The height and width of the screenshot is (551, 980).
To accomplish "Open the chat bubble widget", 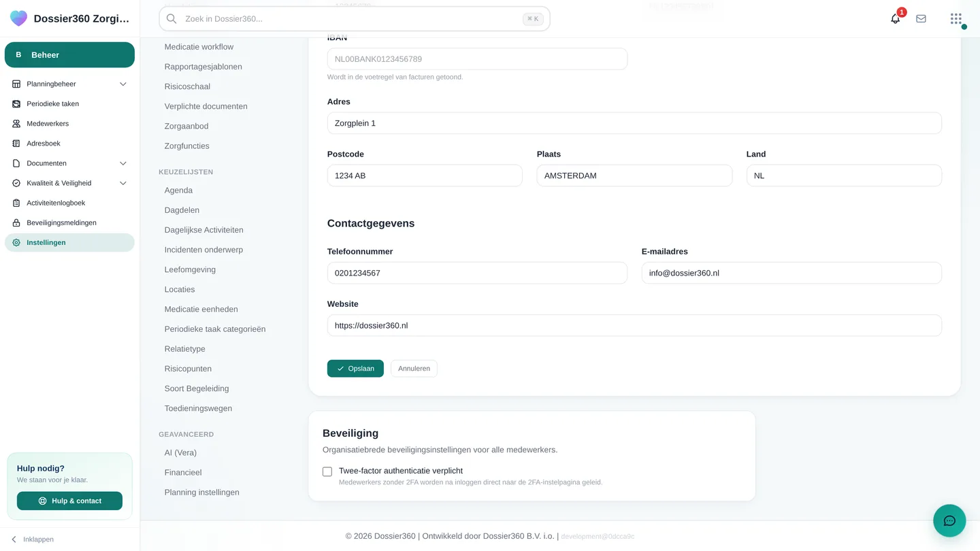I will point(949,521).
